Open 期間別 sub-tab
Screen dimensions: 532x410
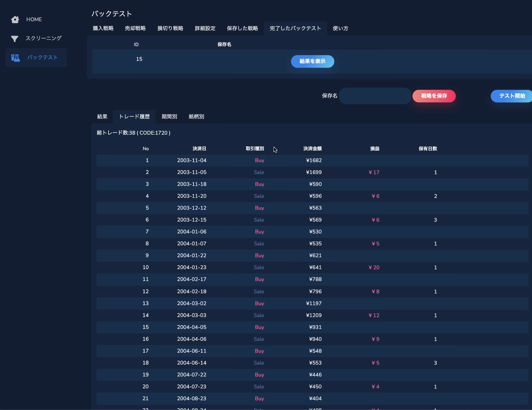click(169, 117)
